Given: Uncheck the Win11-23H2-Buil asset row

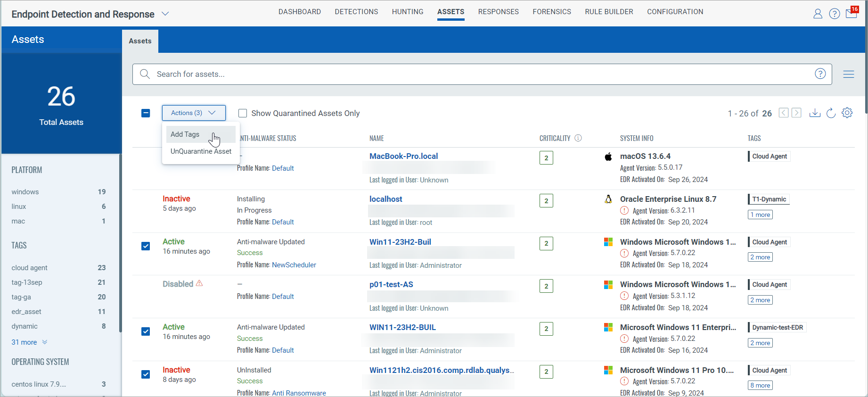Looking at the screenshot, I should (x=146, y=246).
